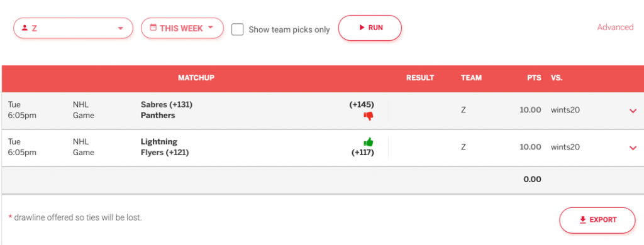Click the play icon in the RUN button

click(x=362, y=28)
